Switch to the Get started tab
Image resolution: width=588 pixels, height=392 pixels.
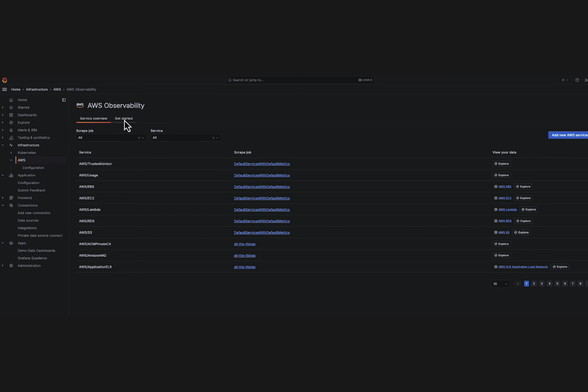click(x=124, y=118)
